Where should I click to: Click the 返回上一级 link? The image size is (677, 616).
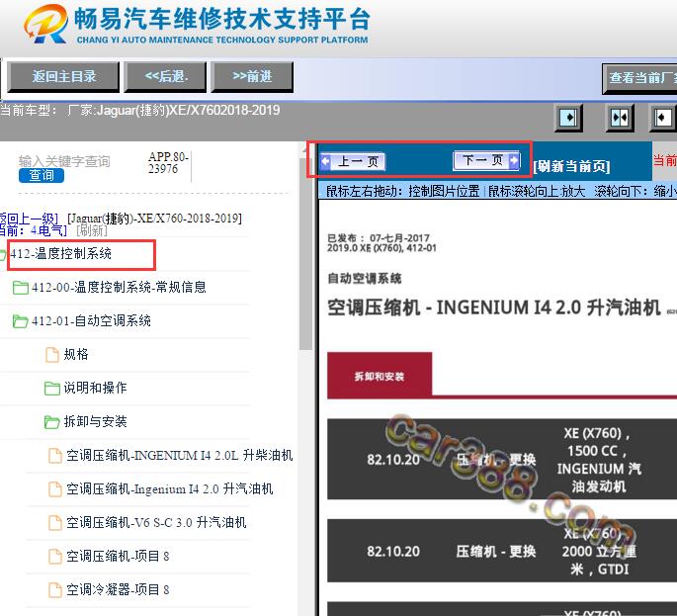coord(29,219)
